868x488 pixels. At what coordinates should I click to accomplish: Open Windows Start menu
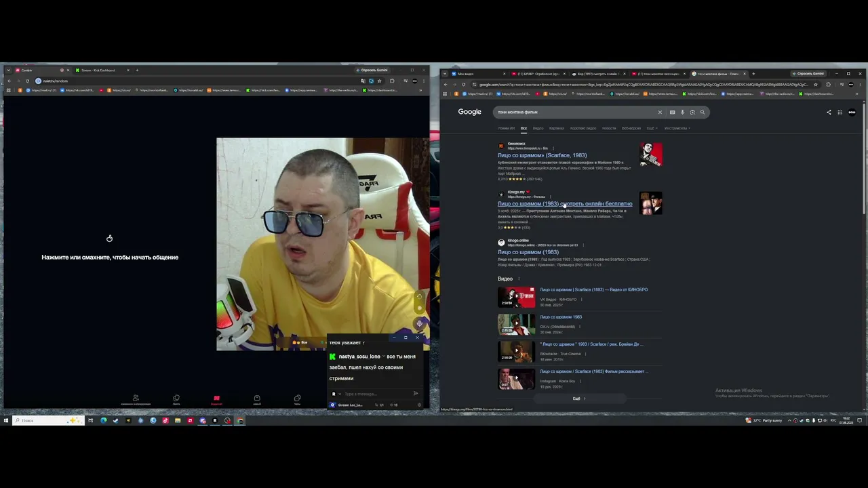(6, 420)
